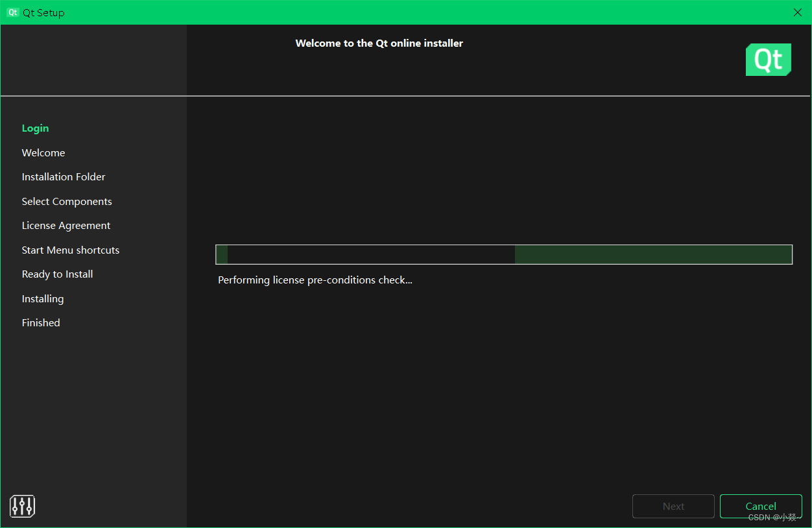Click the license check progress bar

point(503,254)
